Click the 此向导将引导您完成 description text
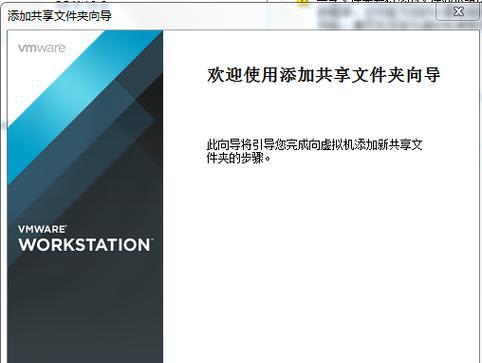The image size is (482, 363). click(315, 151)
